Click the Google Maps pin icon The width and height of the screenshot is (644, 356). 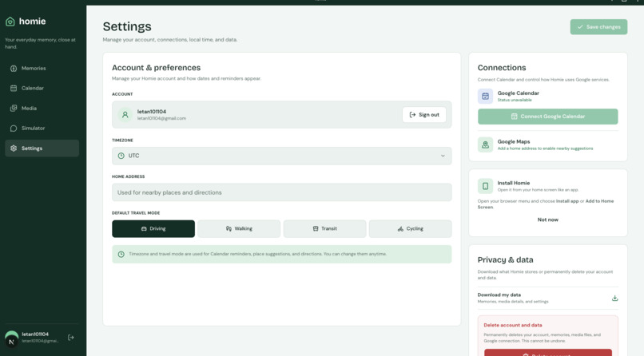tap(485, 144)
